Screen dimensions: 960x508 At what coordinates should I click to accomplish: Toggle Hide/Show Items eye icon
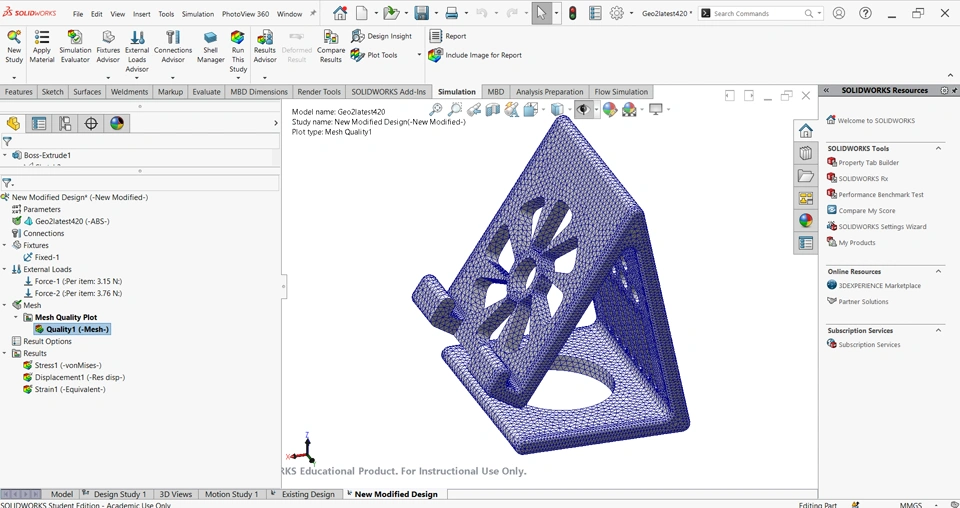(583, 110)
